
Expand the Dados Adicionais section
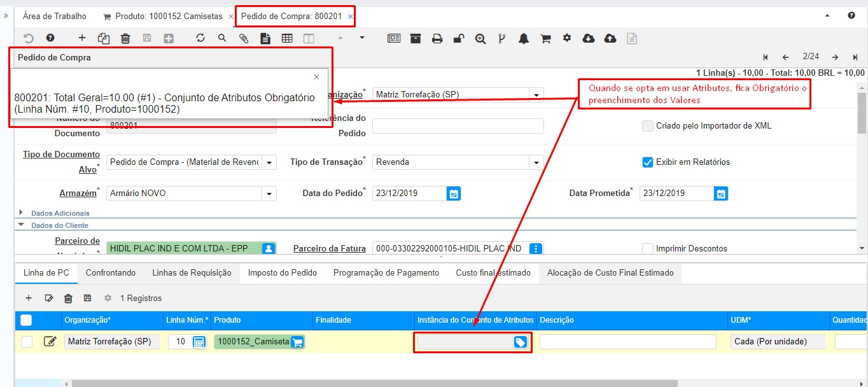tap(21, 213)
